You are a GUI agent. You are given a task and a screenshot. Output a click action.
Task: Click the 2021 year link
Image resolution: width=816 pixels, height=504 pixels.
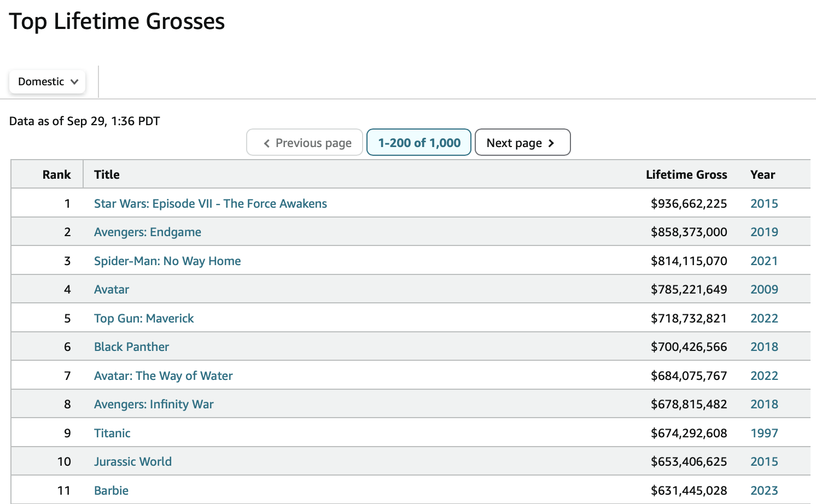pos(764,261)
